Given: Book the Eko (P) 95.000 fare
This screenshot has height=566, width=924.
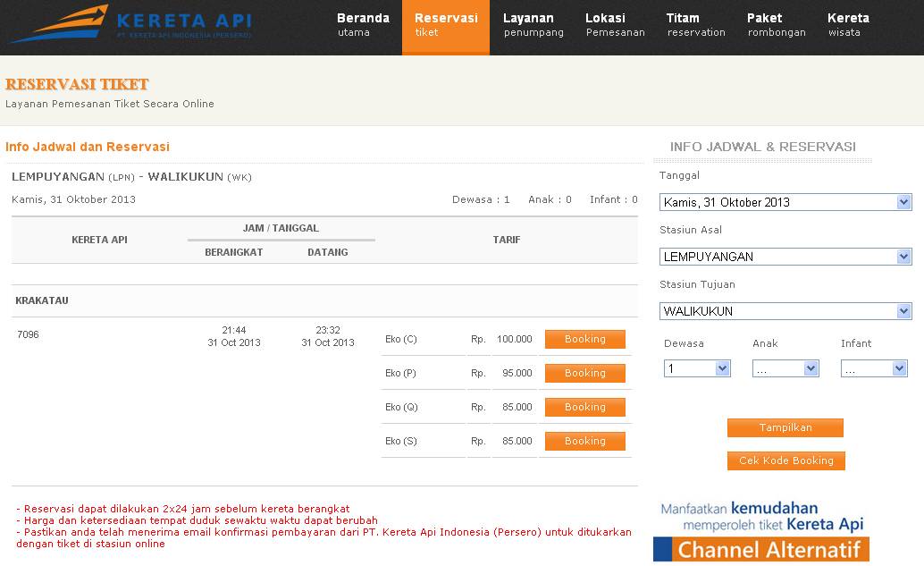Looking at the screenshot, I should pyautogui.click(x=585, y=373).
